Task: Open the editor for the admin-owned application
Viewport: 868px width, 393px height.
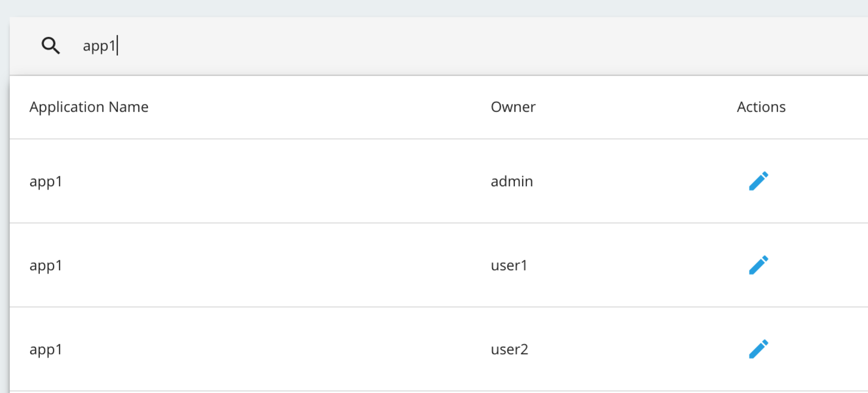Action: 759,181
